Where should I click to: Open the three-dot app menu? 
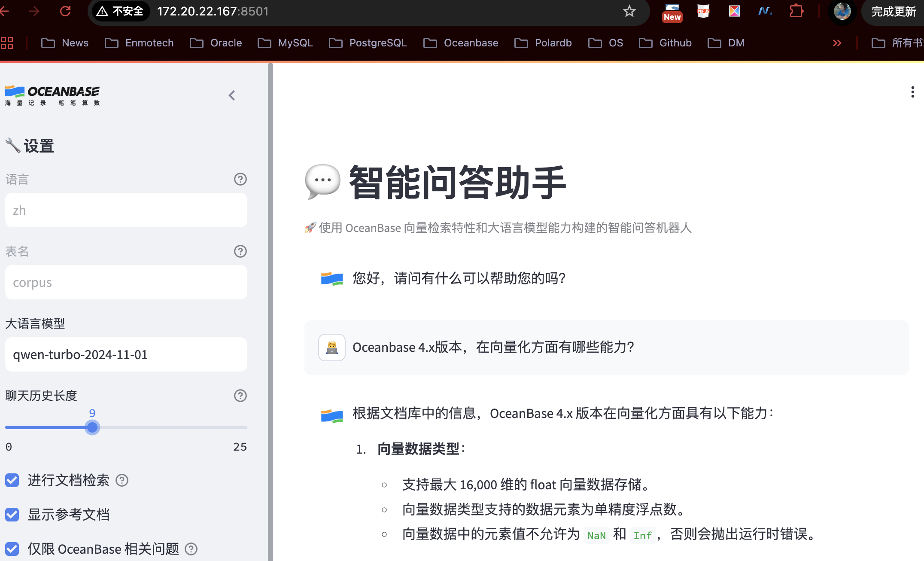coord(912,92)
